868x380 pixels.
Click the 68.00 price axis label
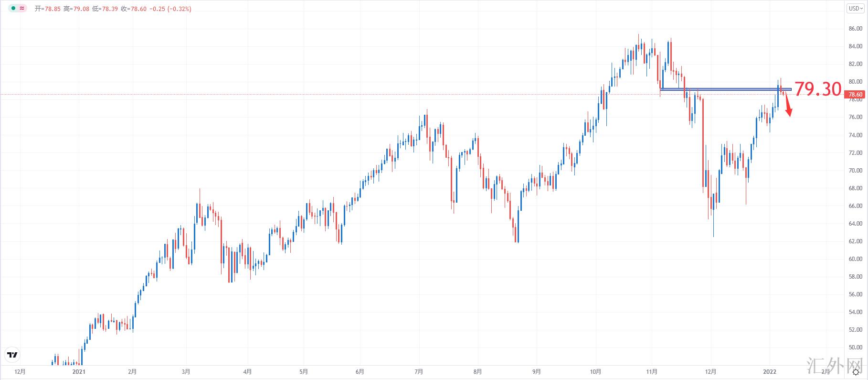(x=855, y=188)
